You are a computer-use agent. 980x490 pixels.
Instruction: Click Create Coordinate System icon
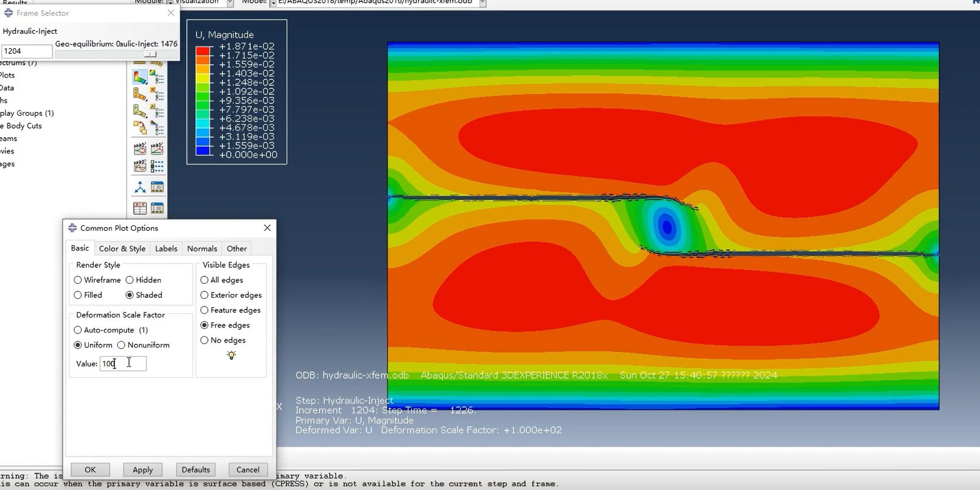pos(139,187)
